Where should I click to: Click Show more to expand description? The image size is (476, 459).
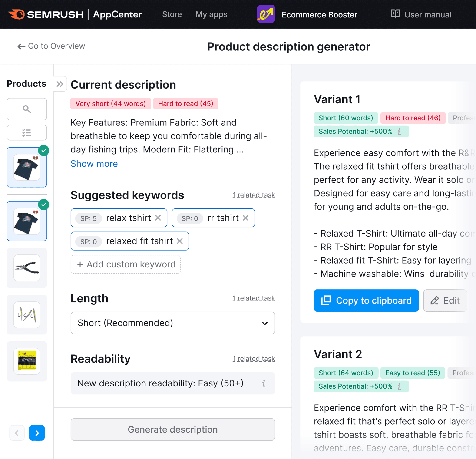(x=94, y=164)
